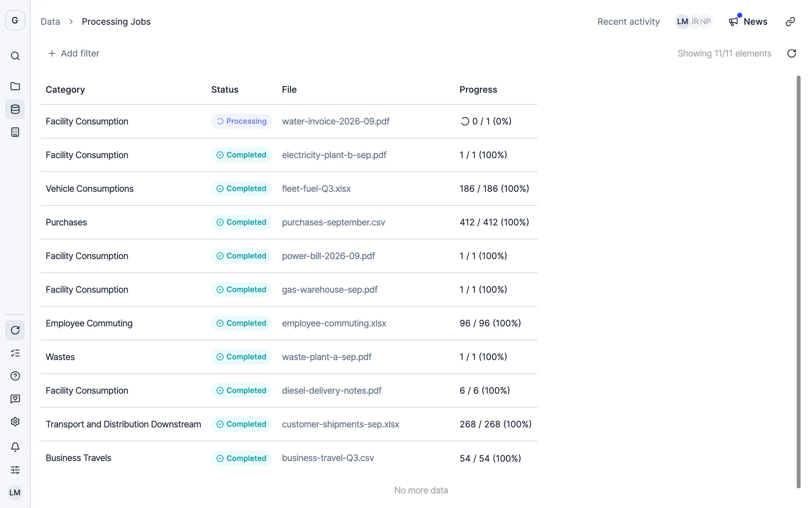This screenshot has height=508, width=812.
Task: Click the Processing Jobs breadcrumb
Action: (116, 22)
